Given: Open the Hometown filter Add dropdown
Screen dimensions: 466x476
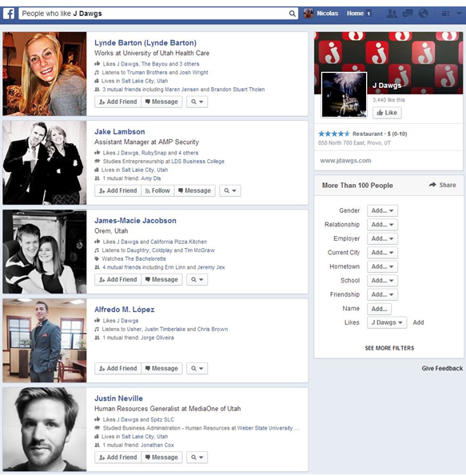Looking at the screenshot, I should tap(382, 266).
